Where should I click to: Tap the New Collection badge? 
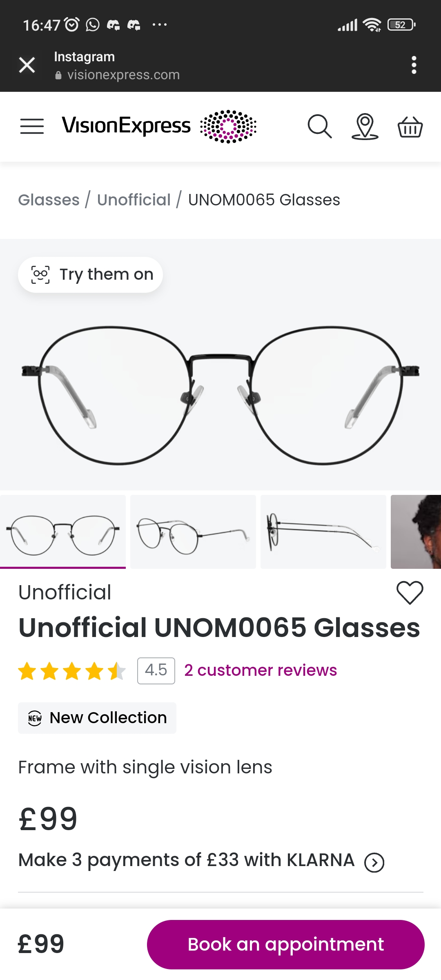pyautogui.click(x=97, y=718)
